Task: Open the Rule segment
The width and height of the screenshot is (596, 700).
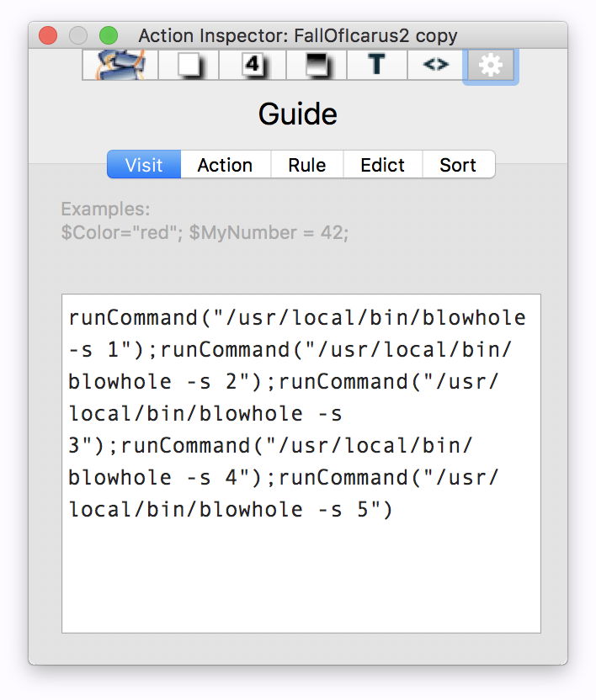Action: click(306, 165)
